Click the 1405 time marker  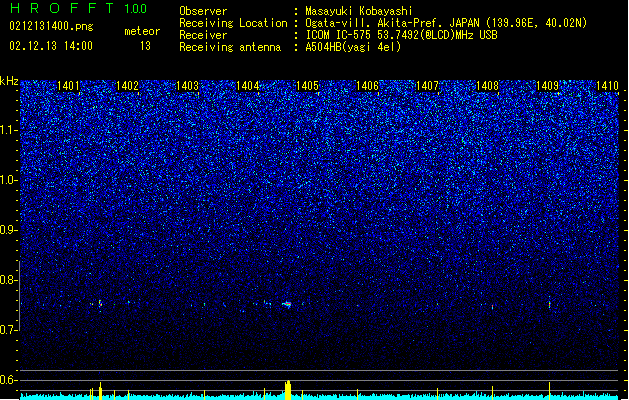(307, 86)
